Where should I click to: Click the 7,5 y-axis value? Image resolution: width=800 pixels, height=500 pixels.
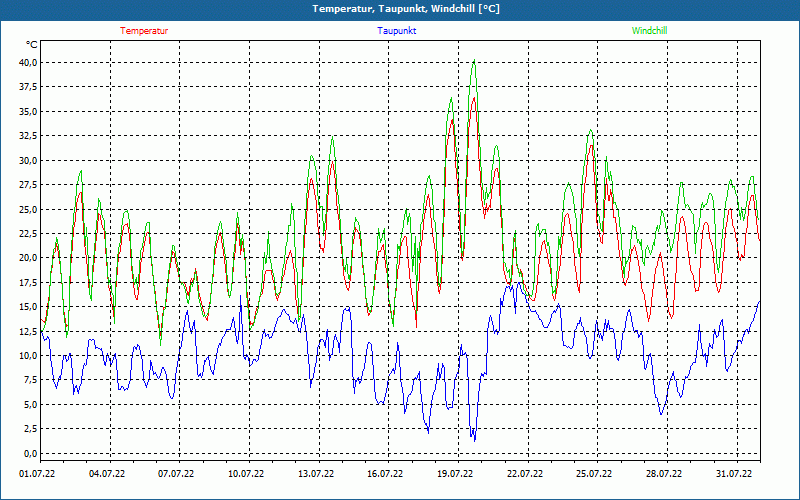30,380
